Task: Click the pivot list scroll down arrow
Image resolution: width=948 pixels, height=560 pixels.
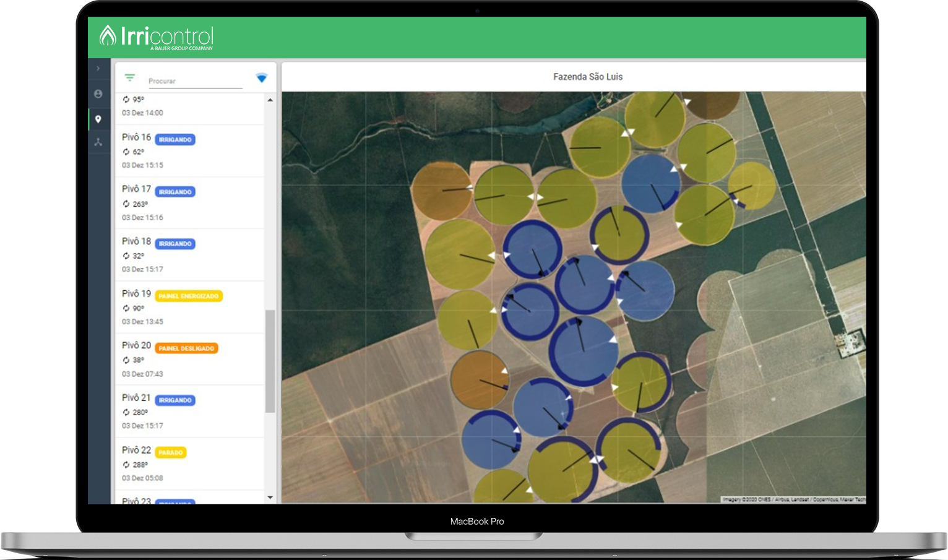Action: click(x=270, y=498)
